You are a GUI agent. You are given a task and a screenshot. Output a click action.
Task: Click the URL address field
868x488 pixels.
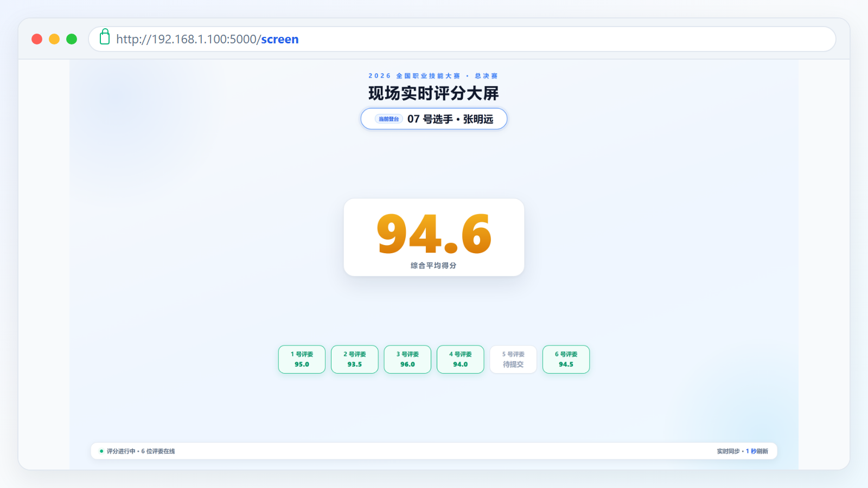click(462, 39)
